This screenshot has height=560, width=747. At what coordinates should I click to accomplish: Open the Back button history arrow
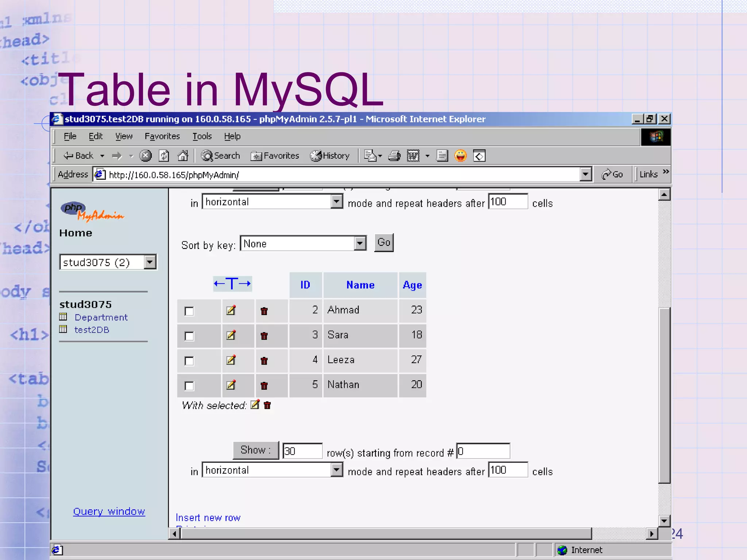point(102,156)
